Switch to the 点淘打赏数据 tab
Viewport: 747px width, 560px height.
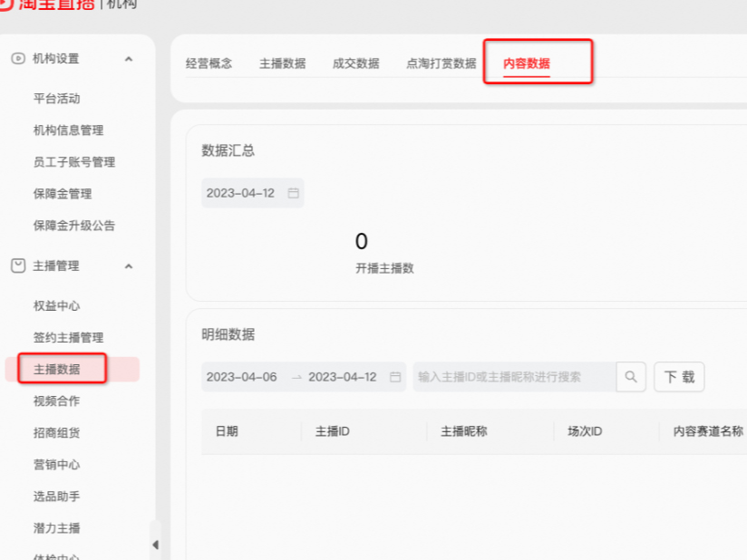pos(440,63)
